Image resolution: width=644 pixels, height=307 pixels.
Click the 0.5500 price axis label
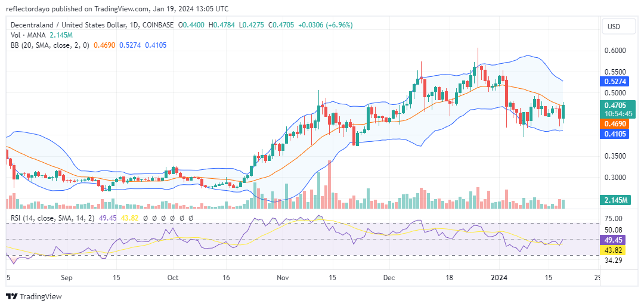tap(615, 72)
